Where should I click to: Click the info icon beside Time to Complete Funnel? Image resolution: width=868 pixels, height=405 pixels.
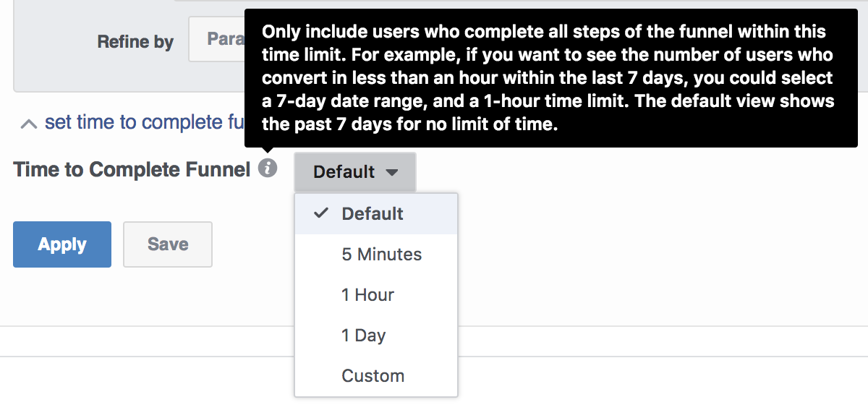tap(268, 169)
